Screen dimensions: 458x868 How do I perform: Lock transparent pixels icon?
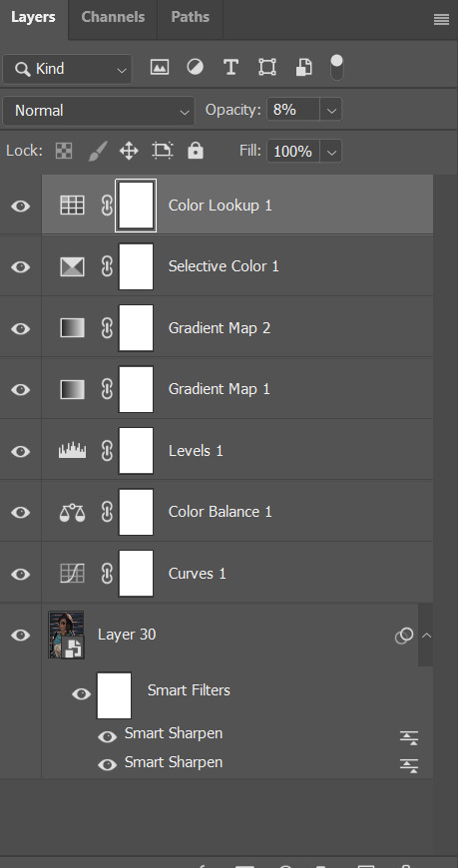pyautogui.click(x=64, y=151)
